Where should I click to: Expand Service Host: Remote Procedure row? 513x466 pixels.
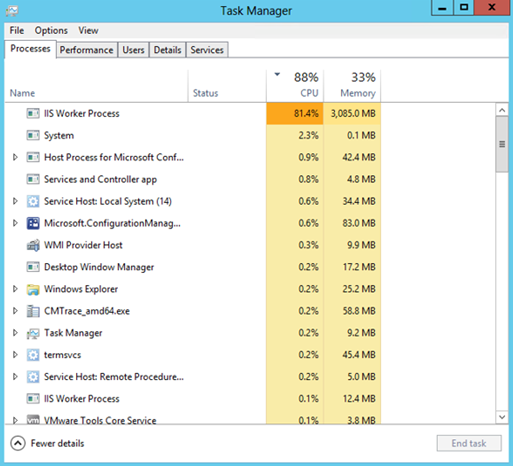tap(15, 377)
